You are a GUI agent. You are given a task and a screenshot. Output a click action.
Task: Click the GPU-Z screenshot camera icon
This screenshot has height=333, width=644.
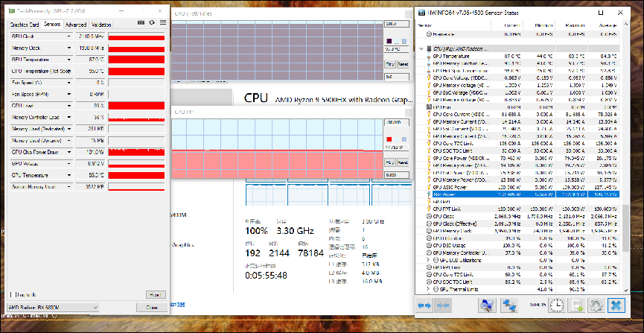click(141, 24)
